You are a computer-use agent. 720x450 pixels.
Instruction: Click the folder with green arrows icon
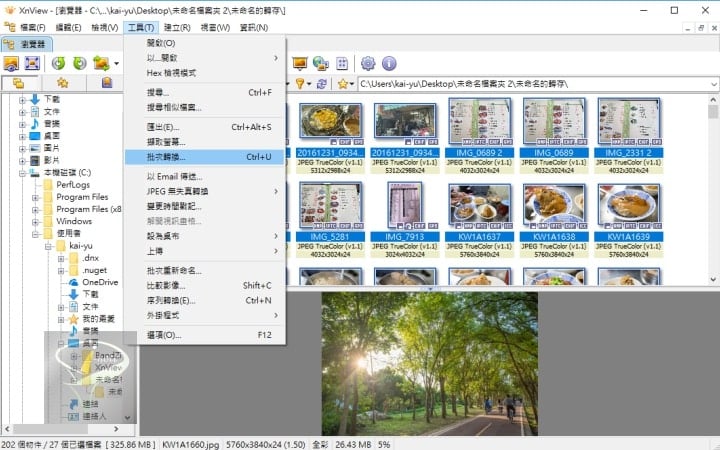(x=101, y=63)
